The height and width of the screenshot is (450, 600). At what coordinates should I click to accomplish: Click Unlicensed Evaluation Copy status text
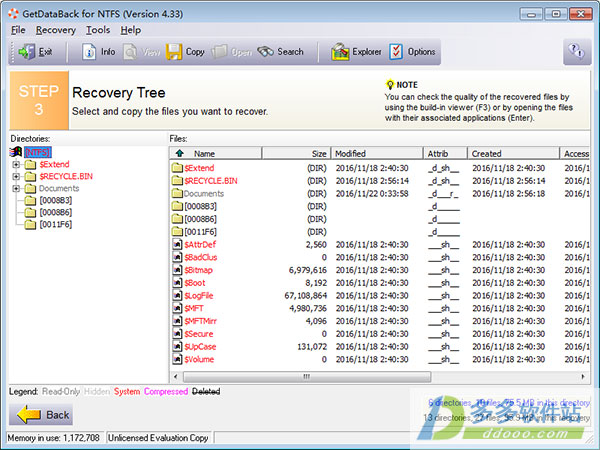coord(158,437)
